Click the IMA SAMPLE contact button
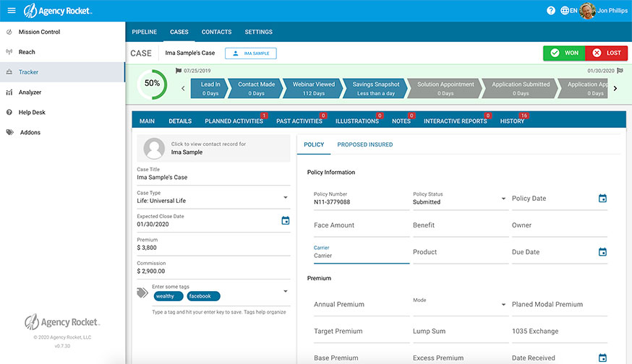This screenshot has width=632, height=364. (x=250, y=53)
